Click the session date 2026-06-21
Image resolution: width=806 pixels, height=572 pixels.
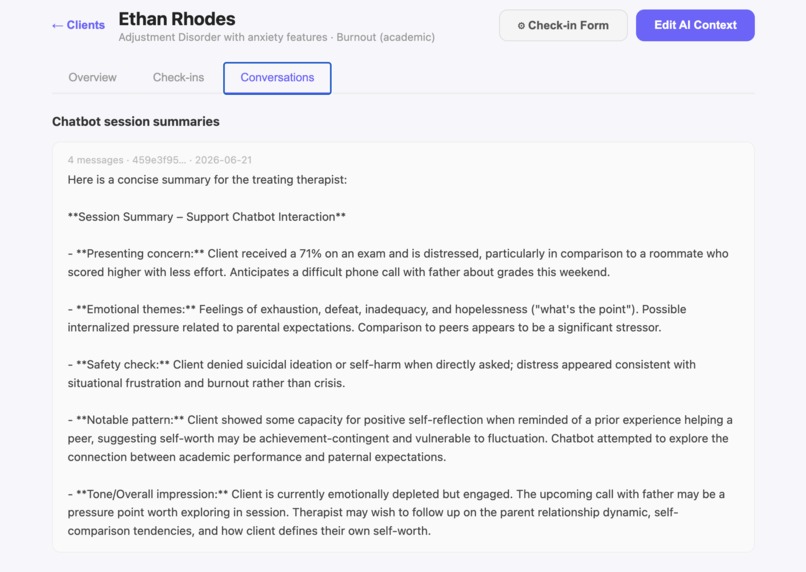click(x=224, y=160)
